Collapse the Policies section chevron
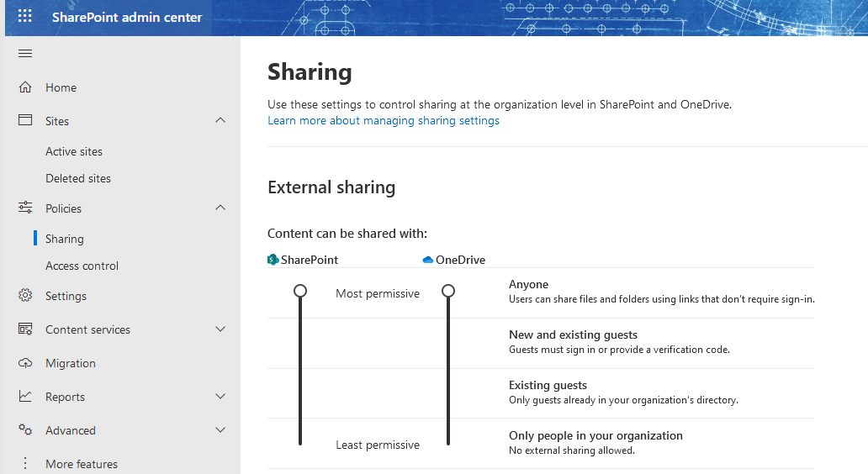868x474 pixels. 220,208
